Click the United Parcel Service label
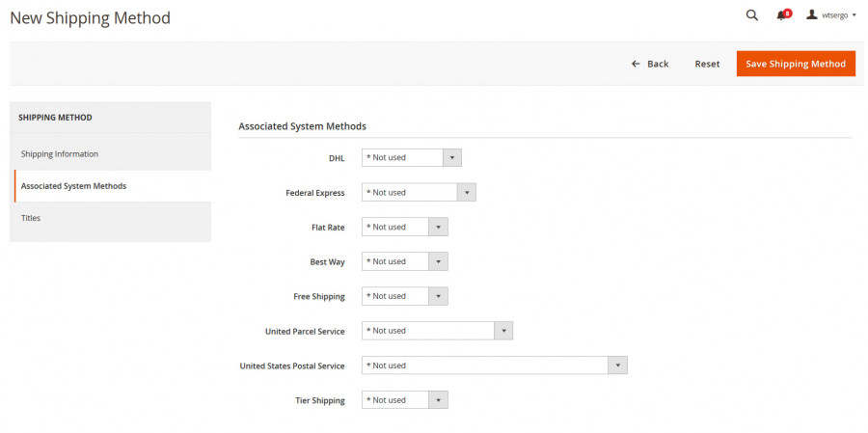This screenshot has width=868, height=433. click(x=305, y=332)
